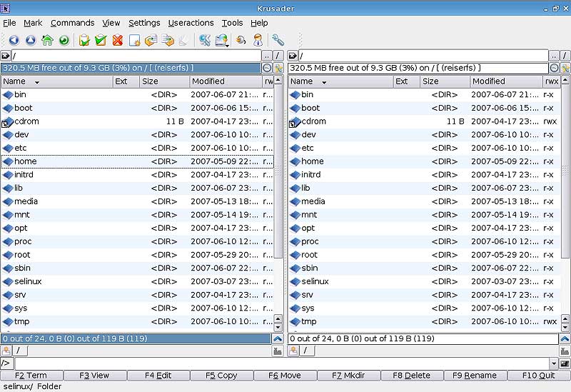Create a new text file via toolbar icon
571x392 pixels.
[134, 40]
